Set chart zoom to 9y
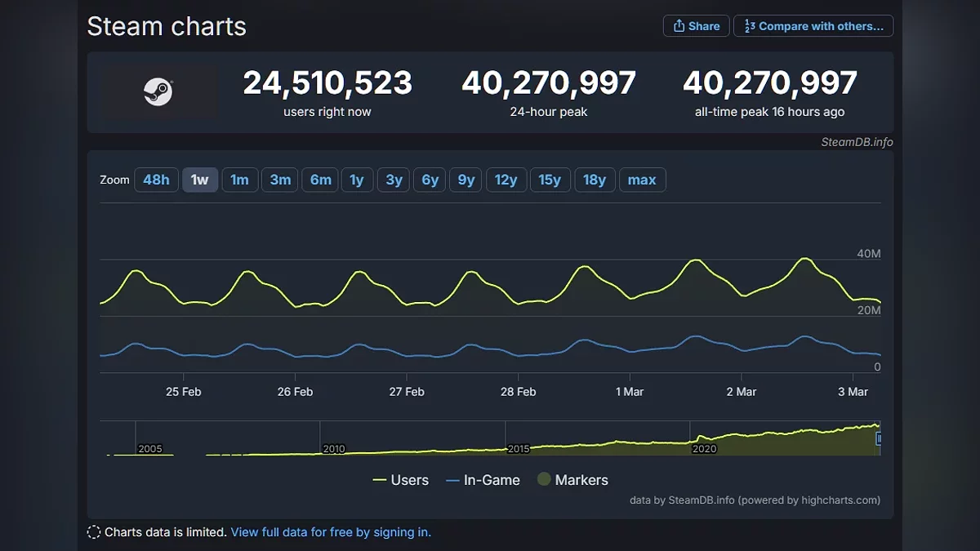This screenshot has height=551, width=980. pyautogui.click(x=466, y=180)
